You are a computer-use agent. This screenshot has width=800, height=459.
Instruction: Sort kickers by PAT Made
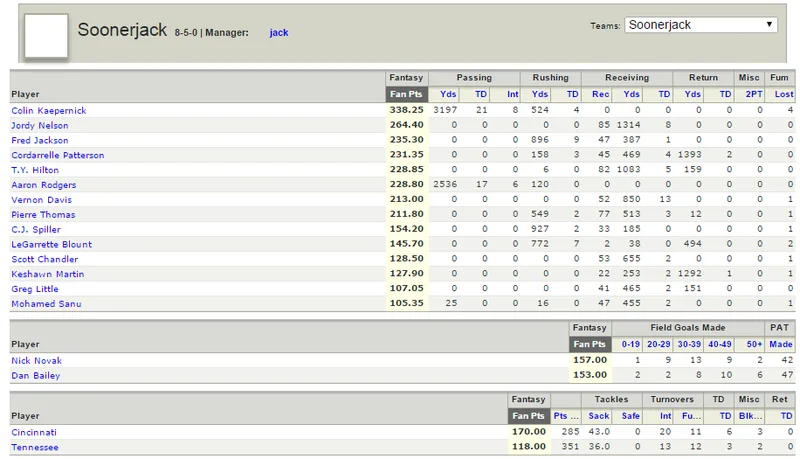781,344
